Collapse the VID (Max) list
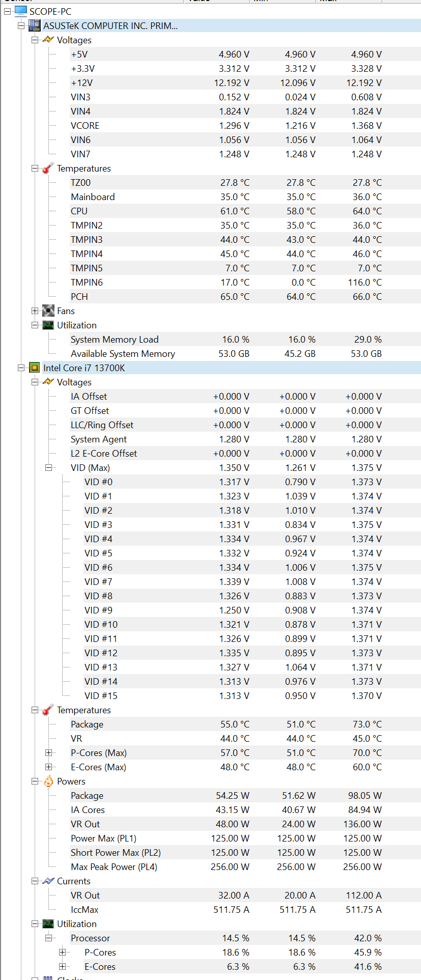Viewport: 421px width, 980px height. (x=48, y=467)
